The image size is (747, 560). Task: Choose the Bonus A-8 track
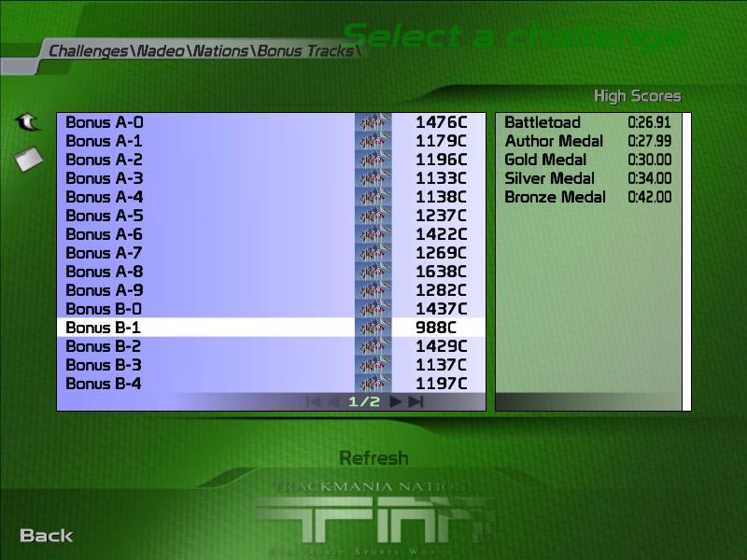[105, 272]
